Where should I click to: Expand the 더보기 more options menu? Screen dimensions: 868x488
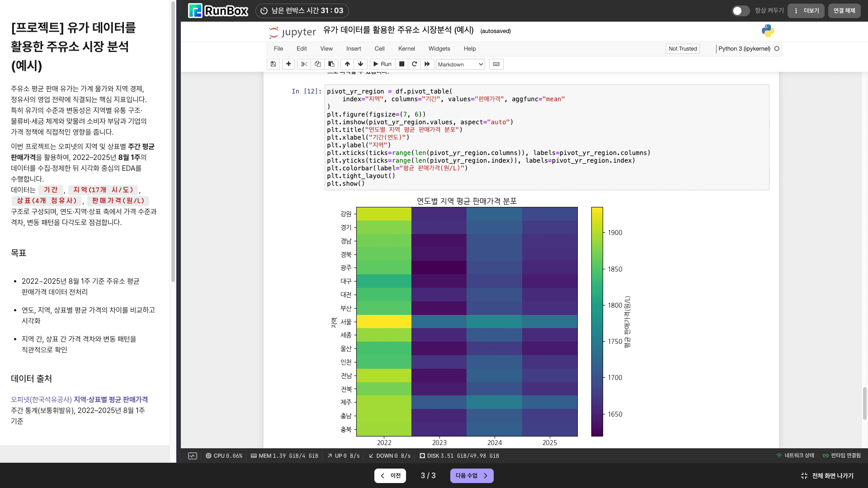[806, 11]
